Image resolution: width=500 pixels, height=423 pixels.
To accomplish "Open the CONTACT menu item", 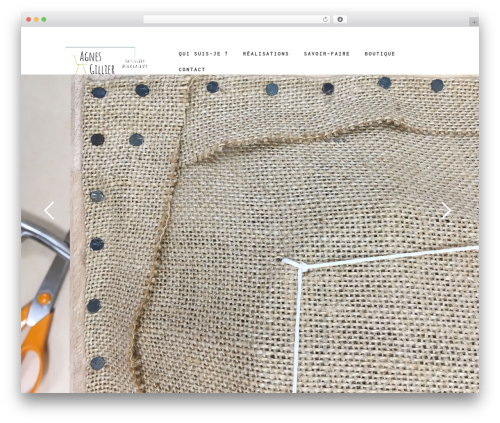I will click(x=192, y=69).
